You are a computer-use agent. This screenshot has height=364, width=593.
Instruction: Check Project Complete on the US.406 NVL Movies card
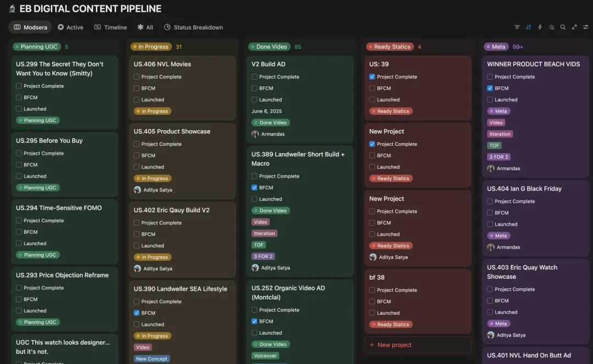[x=136, y=77]
